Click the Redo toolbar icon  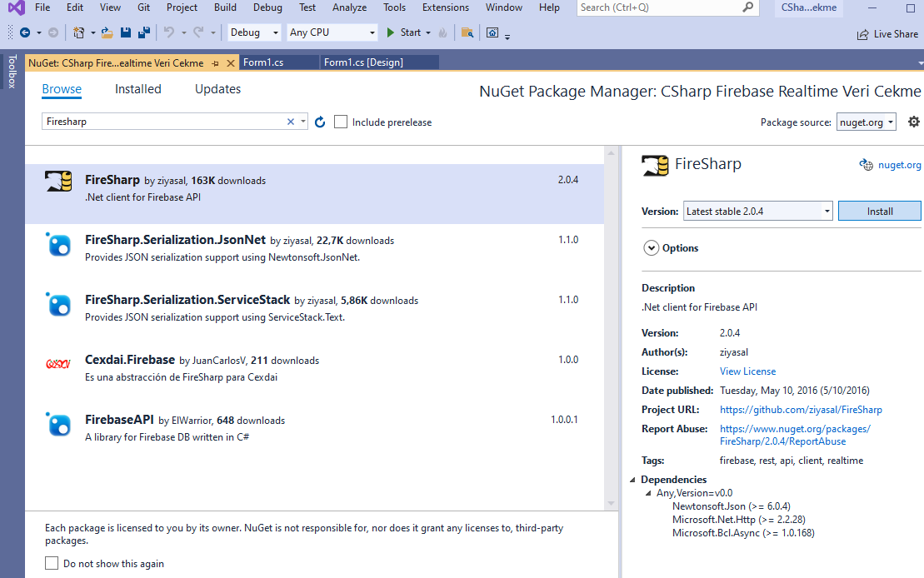198,32
